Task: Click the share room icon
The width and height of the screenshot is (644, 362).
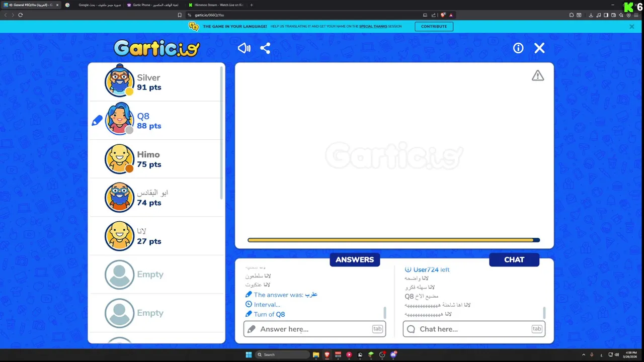Action: [265, 48]
